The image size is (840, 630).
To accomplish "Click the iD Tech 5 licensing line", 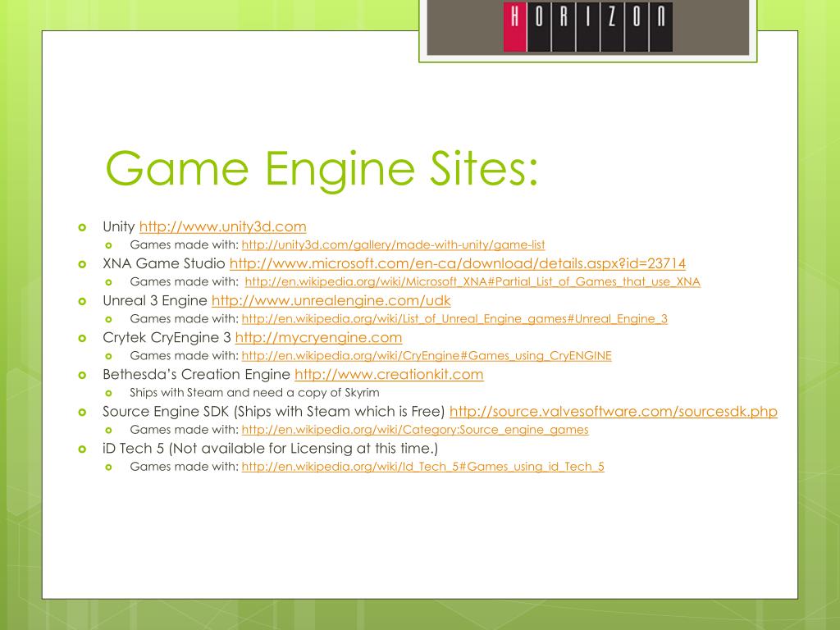I will (x=270, y=449).
